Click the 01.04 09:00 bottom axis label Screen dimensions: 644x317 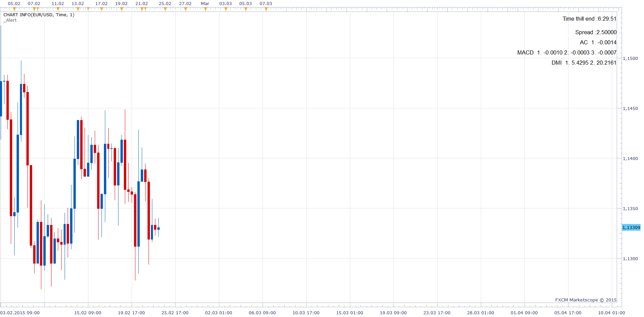pos(524,313)
